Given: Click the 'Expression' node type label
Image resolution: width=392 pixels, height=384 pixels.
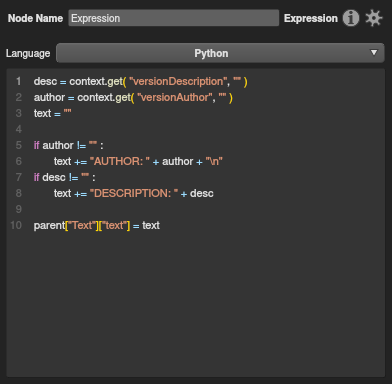Looking at the screenshot, I should [x=311, y=18].
